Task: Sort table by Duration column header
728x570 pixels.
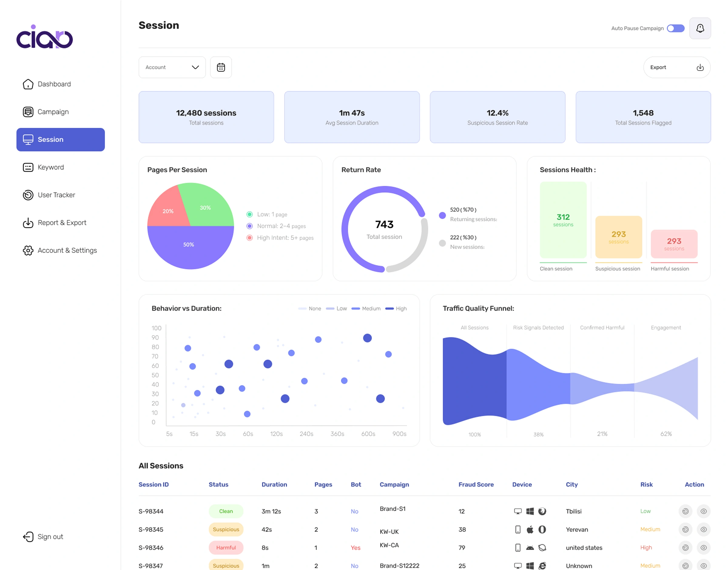Action: [274, 485]
